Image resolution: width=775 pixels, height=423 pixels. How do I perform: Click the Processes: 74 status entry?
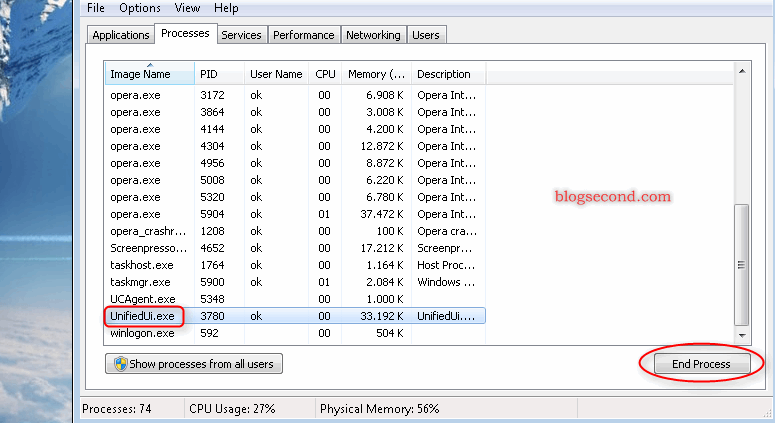click(117, 409)
